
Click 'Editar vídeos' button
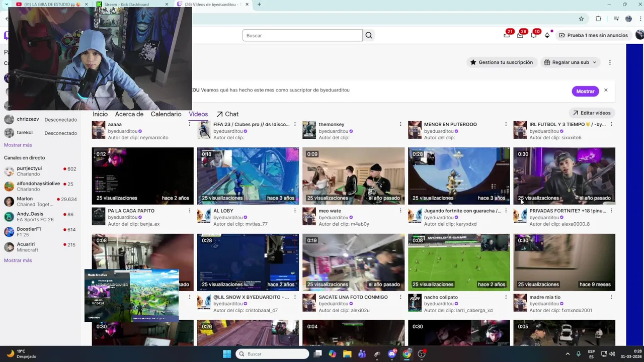591,113
